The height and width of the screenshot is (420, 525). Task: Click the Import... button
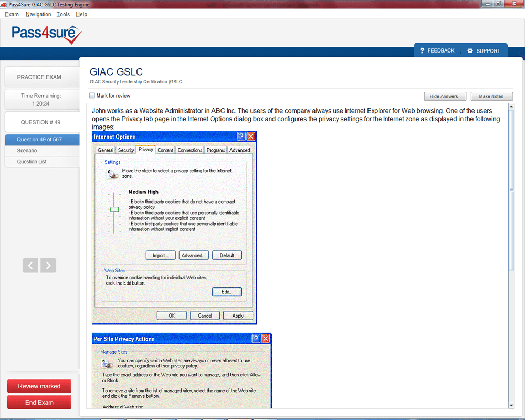(161, 255)
